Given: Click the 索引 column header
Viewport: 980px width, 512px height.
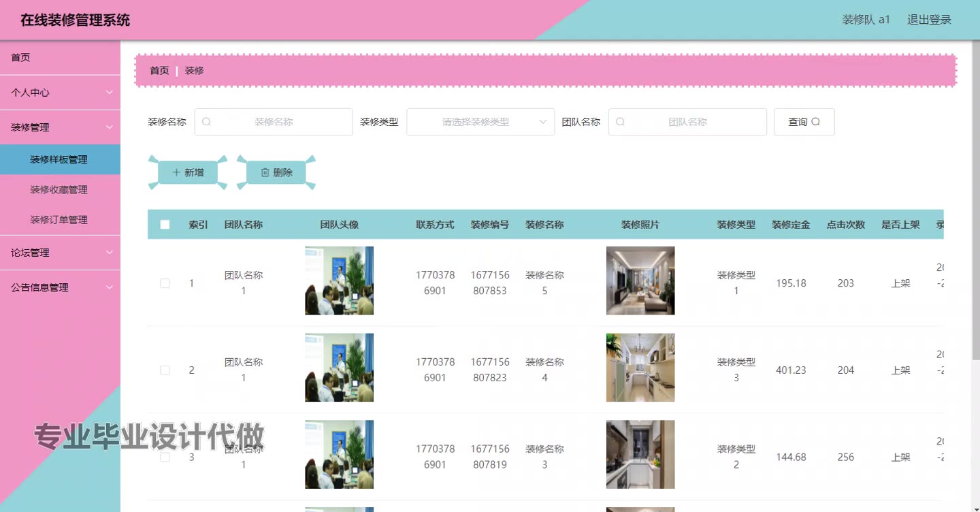Looking at the screenshot, I should [198, 225].
